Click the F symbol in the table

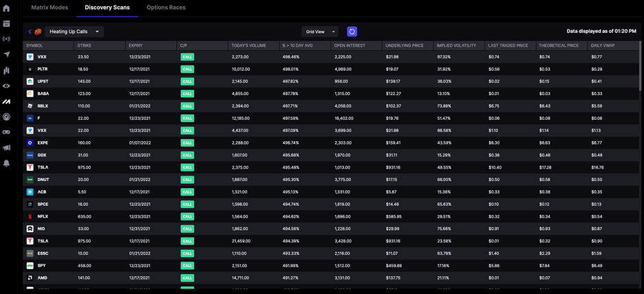click(x=39, y=118)
